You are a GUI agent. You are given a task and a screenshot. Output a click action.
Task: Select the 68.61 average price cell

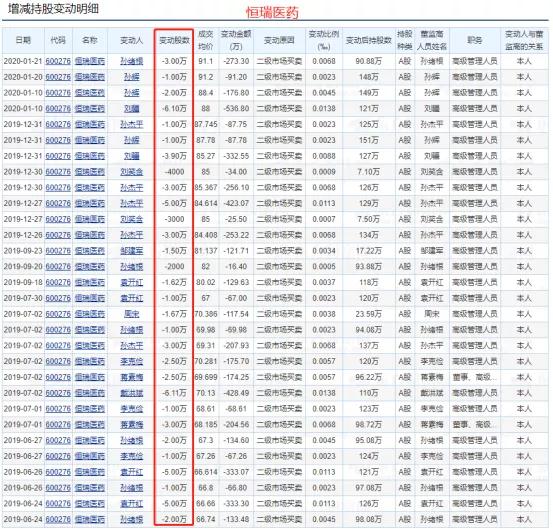206,409
